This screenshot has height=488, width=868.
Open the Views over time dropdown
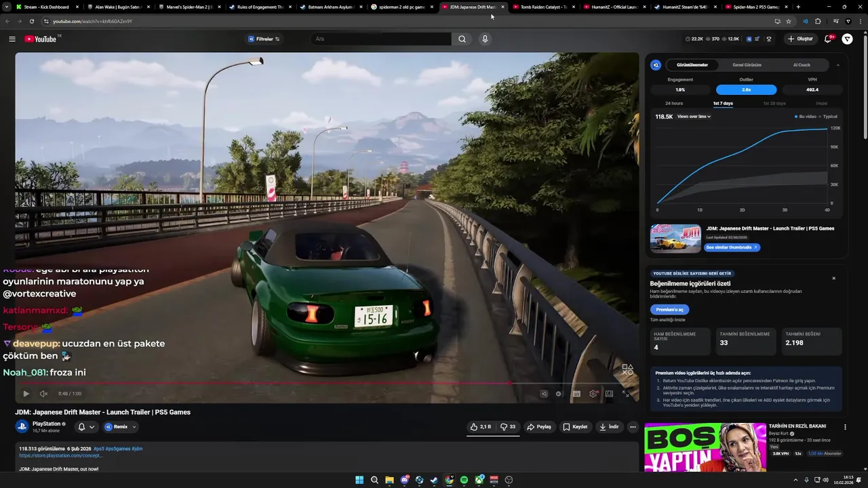(694, 117)
